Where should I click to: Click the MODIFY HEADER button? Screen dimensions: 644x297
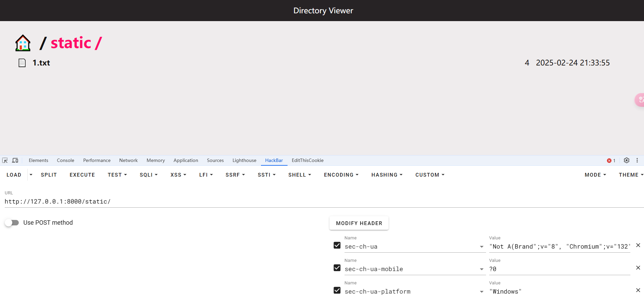click(359, 223)
